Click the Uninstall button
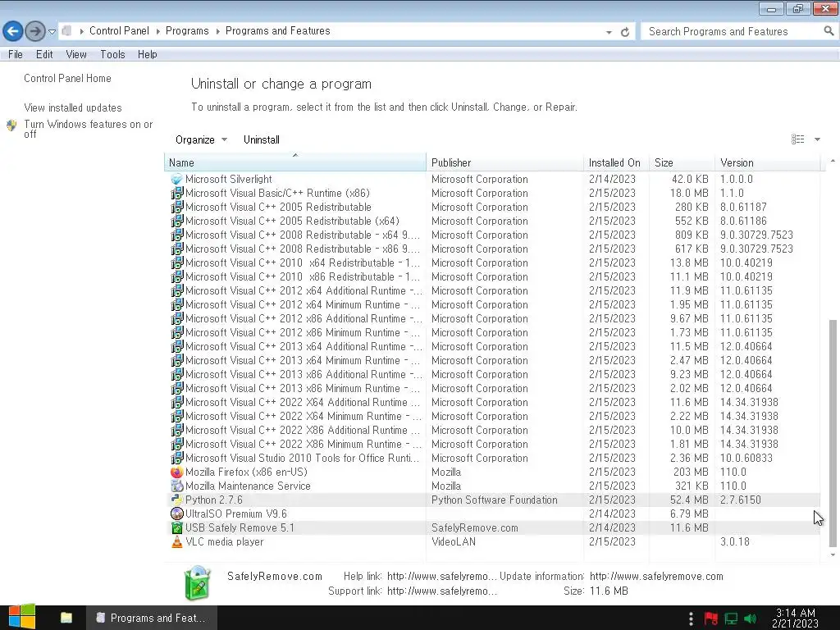Viewport: 840px width, 630px height. (262, 139)
